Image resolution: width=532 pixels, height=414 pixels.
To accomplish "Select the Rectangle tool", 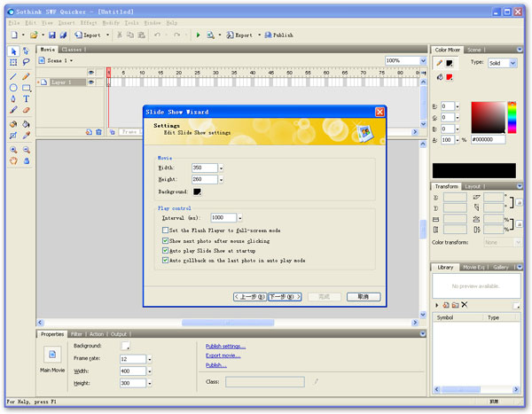I will tap(26, 88).
